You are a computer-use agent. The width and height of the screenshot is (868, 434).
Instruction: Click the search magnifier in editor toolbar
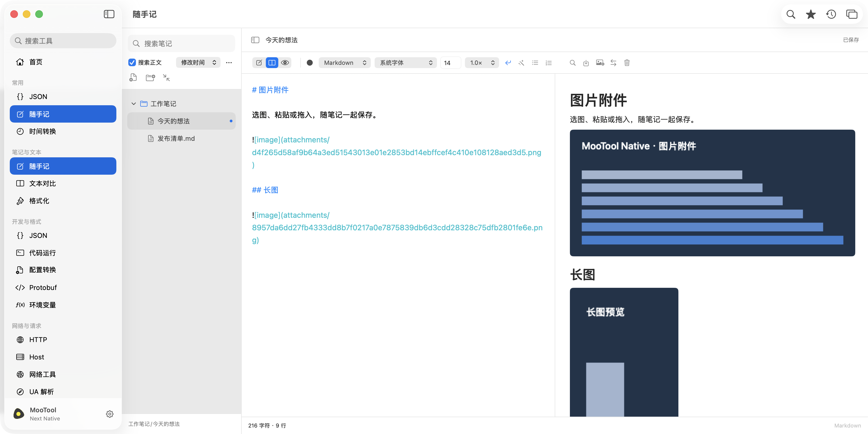pos(573,63)
